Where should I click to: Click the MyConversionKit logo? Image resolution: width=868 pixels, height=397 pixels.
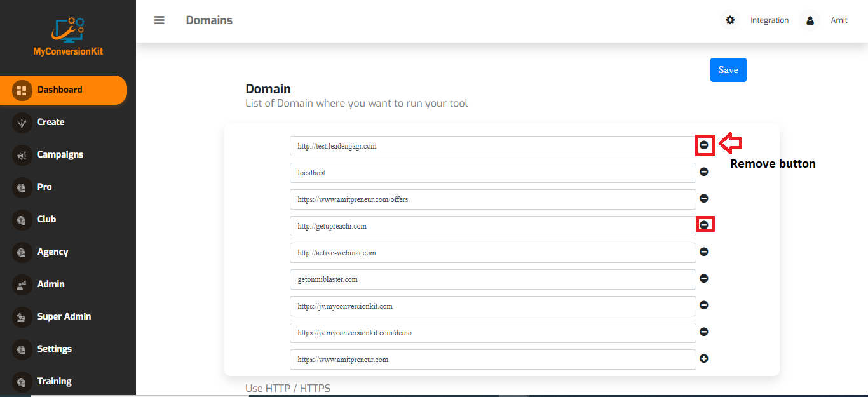point(68,36)
